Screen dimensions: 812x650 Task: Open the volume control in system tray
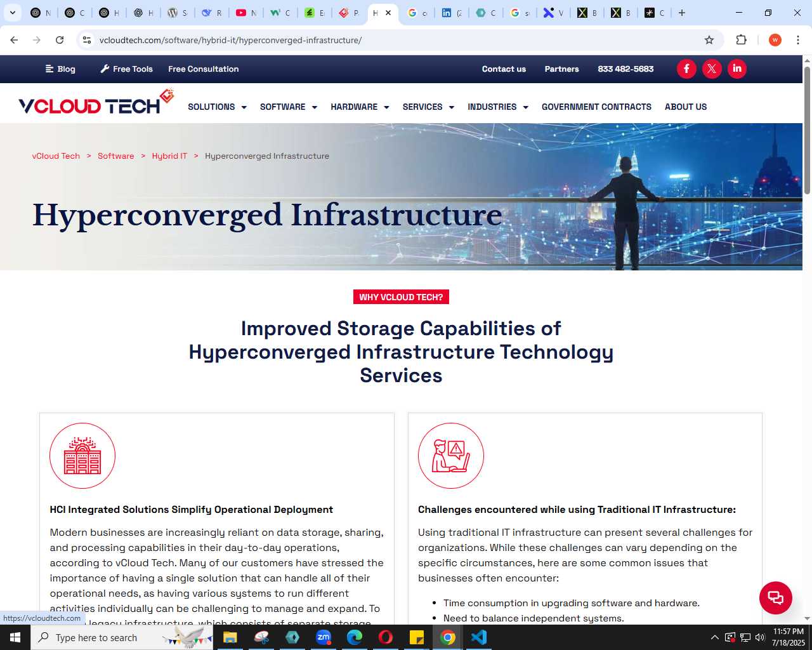click(760, 637)
